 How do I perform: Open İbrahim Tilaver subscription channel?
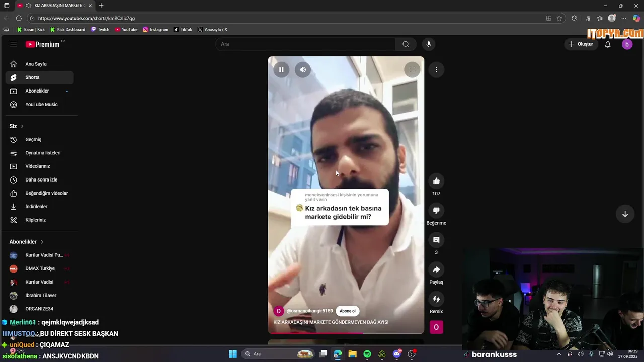pos(40,295)
